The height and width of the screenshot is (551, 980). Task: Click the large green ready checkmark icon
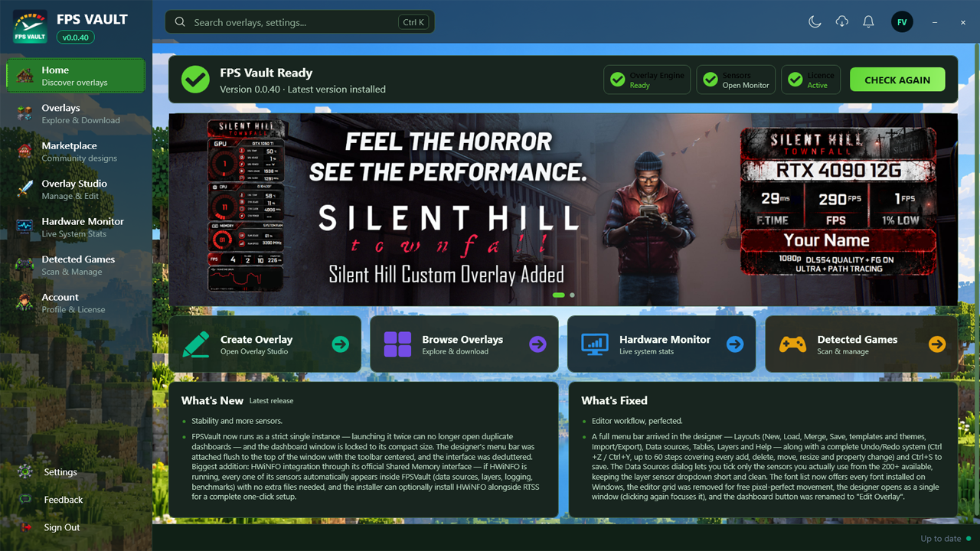pos(195,80)
